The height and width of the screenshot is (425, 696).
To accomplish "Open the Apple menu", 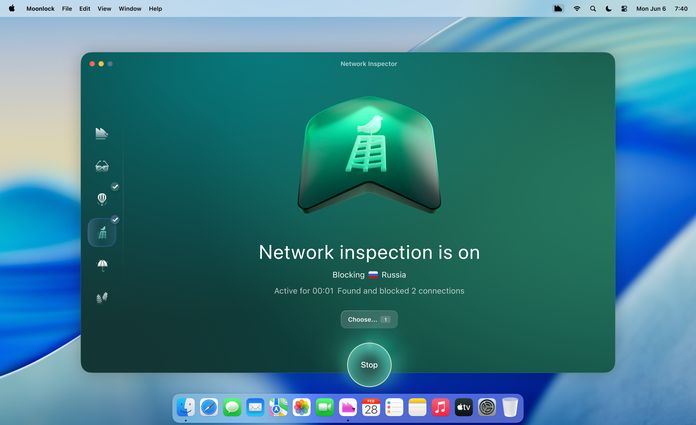I will 12,8.
